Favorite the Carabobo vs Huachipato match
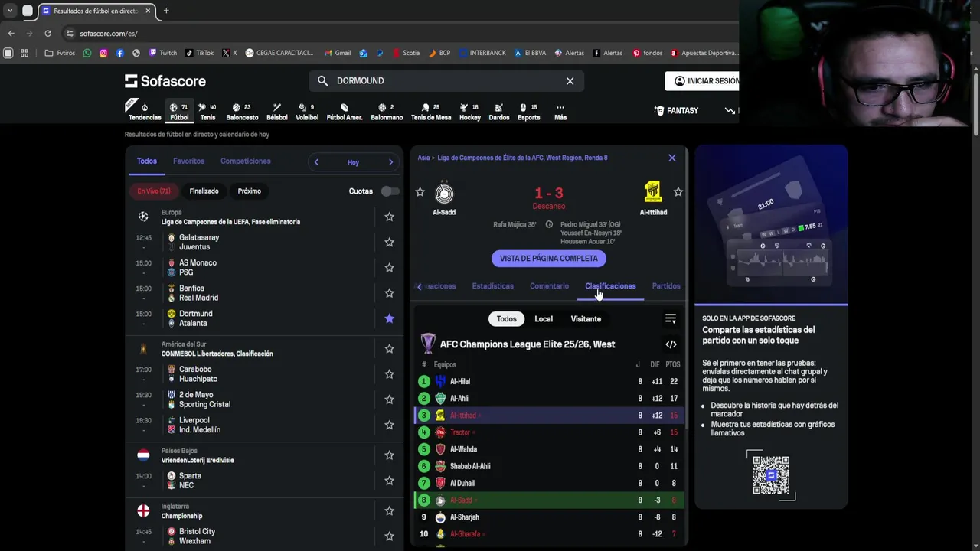 (389, 374)
